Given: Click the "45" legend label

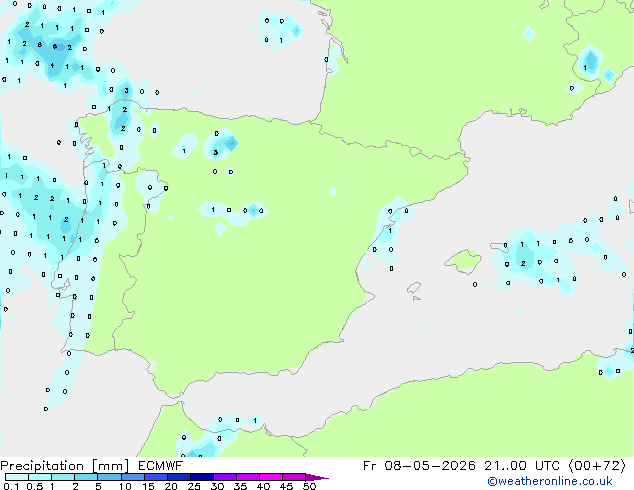Looking at the screenshot, I should (x=286, y=486).
